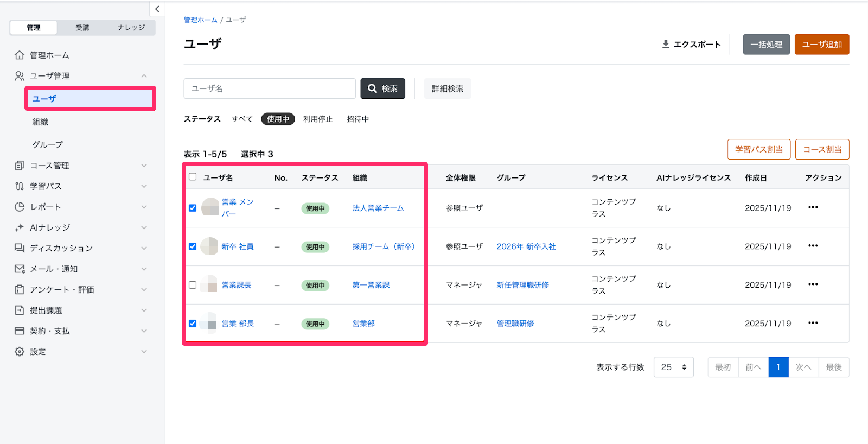
Task: Switch to the 管理 tab
Action: pos(34,28)
